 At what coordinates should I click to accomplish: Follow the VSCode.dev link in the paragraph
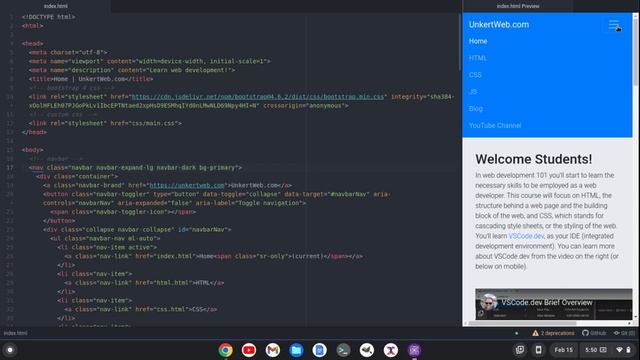pyautogui.click(x=526, y=236)
